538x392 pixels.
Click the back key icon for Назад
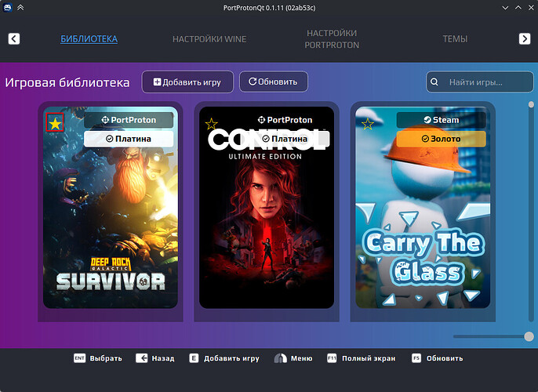coord(141,358)
